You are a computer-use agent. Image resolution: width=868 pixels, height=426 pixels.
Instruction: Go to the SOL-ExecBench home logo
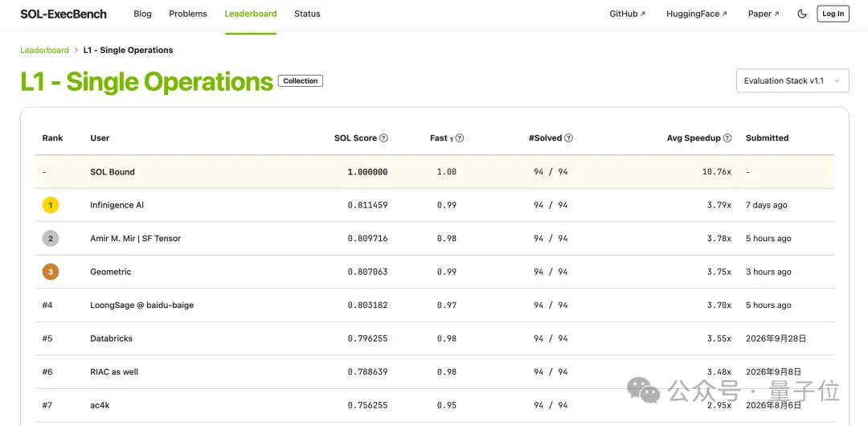click(x=63, y=14)
